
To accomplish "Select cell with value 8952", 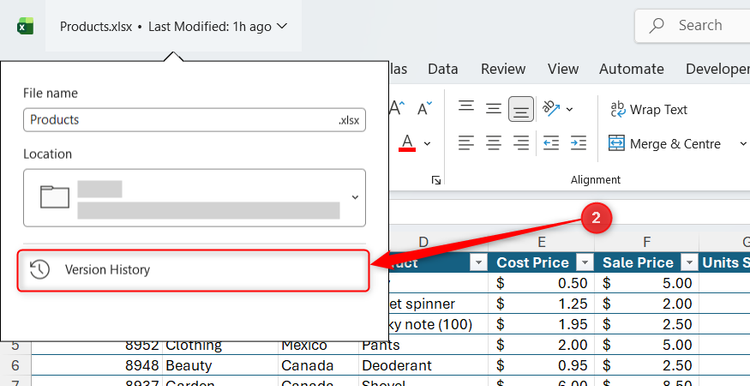I will coord(97,345).
